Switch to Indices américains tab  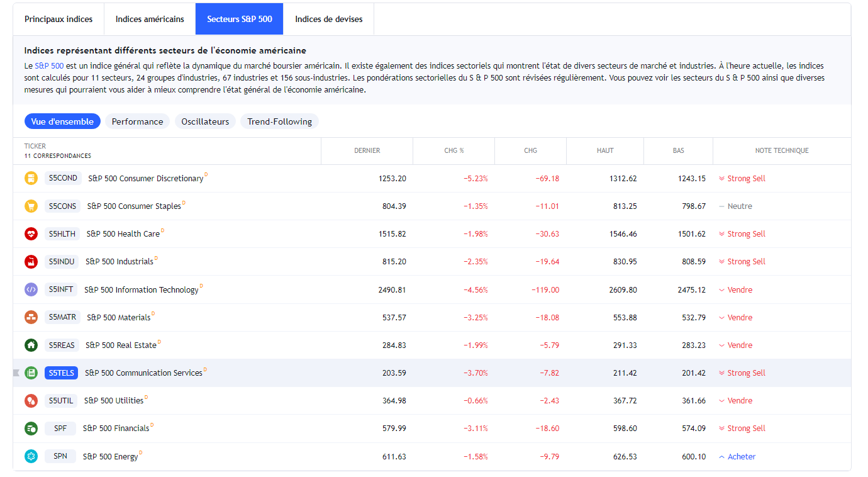(x=150, y=20)
